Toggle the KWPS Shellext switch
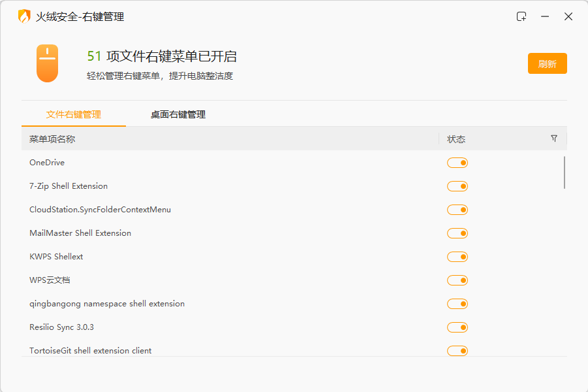The width and height of the screenshot is (588, 392). point(457,257)
